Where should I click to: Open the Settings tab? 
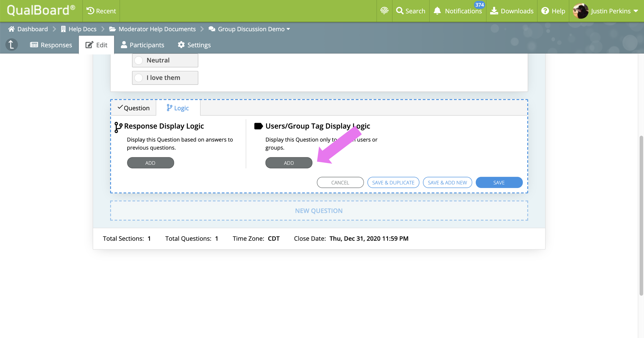[194, 45]
